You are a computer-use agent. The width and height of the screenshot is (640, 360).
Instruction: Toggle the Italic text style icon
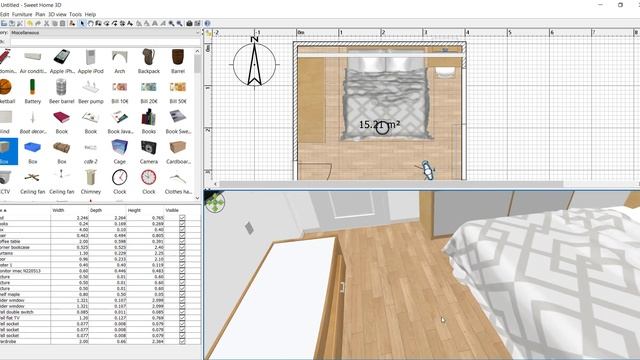[162, 24]
